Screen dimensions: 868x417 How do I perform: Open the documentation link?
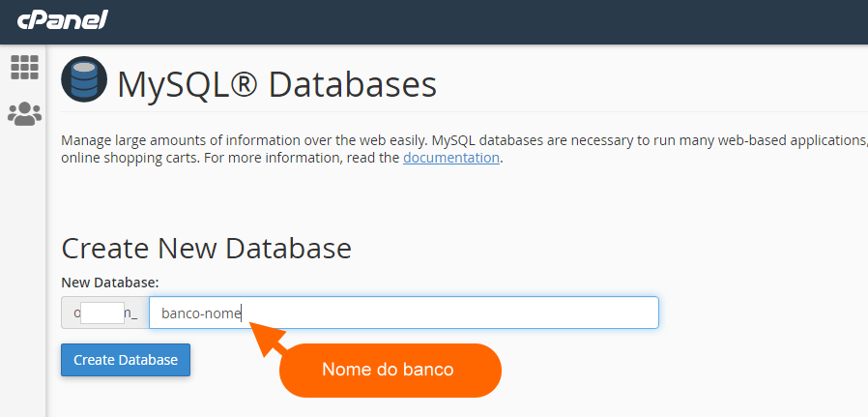point(451,158)
